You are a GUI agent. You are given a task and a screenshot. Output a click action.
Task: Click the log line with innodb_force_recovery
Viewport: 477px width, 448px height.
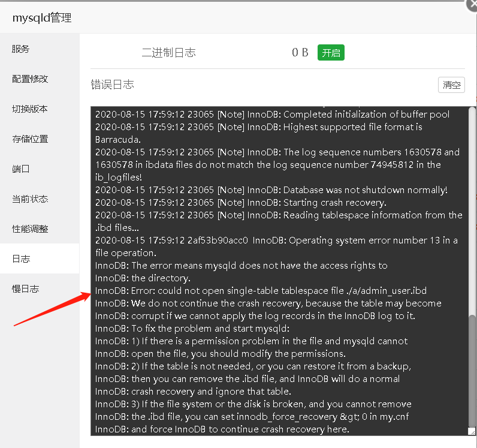point(252,417)
